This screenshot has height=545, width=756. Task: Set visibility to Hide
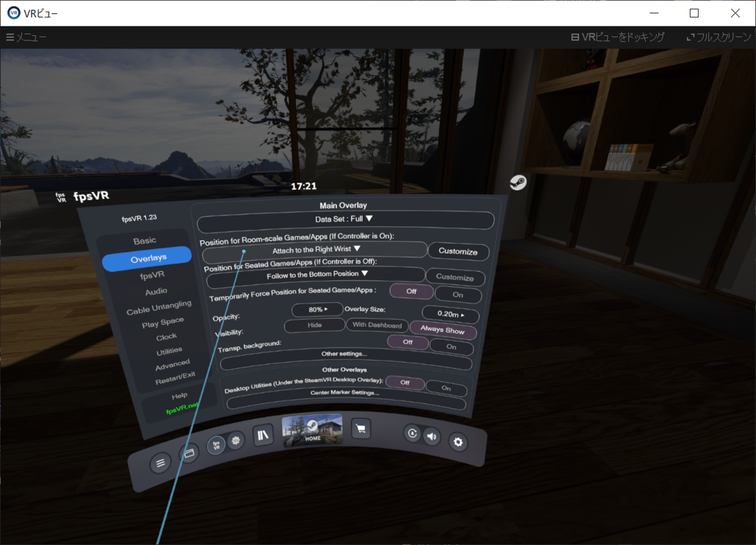[x=314, y=325]
